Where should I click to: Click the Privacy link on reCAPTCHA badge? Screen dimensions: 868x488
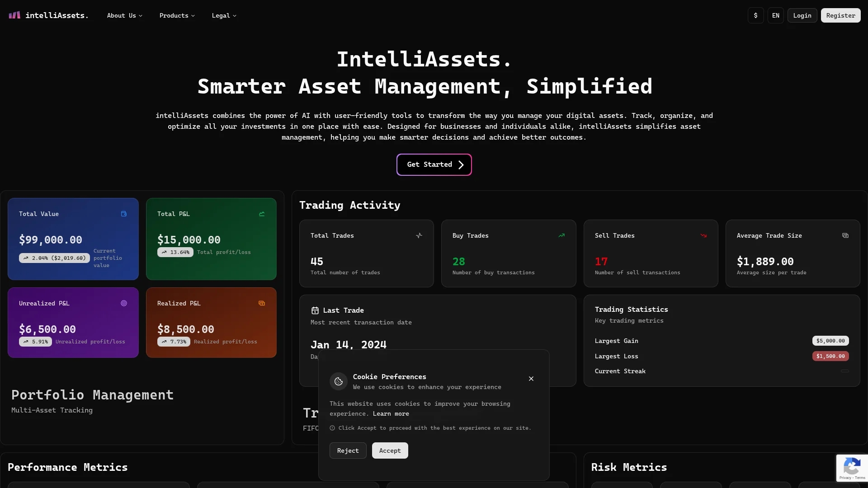pyautogui.click(x=845, y=478)
